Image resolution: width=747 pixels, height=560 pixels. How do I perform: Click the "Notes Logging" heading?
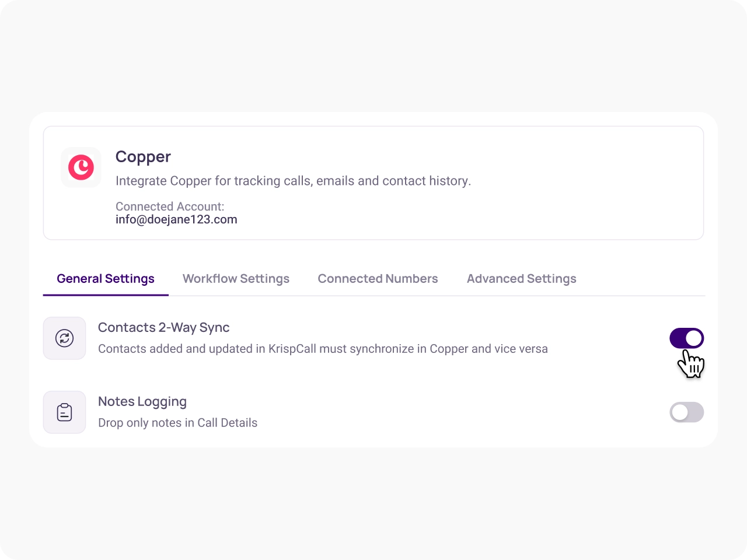142,401
